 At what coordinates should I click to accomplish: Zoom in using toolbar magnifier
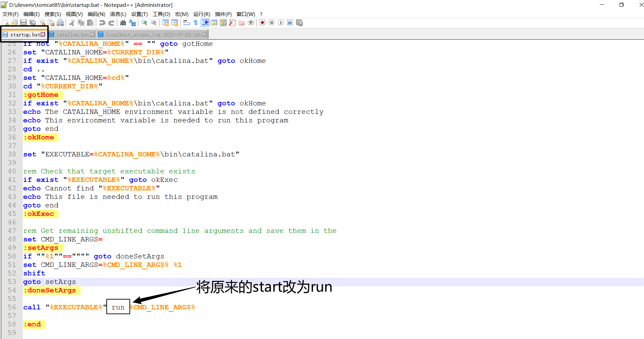(144, 23)
